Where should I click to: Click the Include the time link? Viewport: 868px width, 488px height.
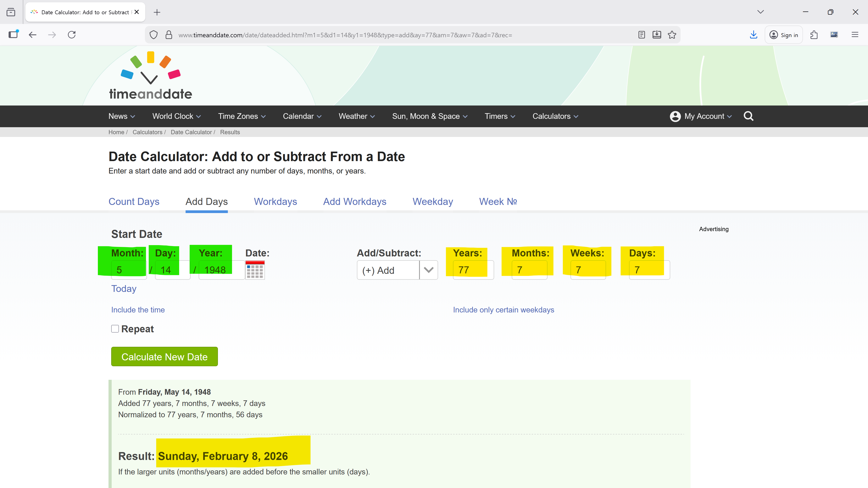pos(138,310)
